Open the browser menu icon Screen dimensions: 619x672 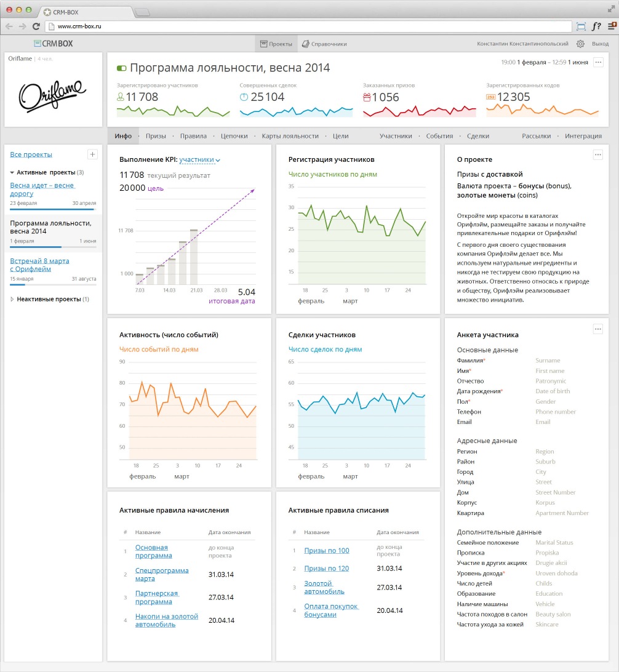[612, 26]
